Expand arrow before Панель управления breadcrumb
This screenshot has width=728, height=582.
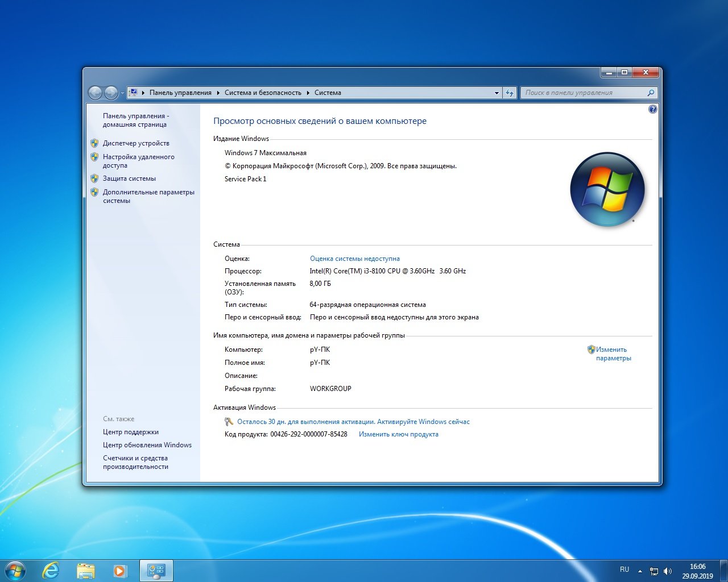(x=143, y=93)
